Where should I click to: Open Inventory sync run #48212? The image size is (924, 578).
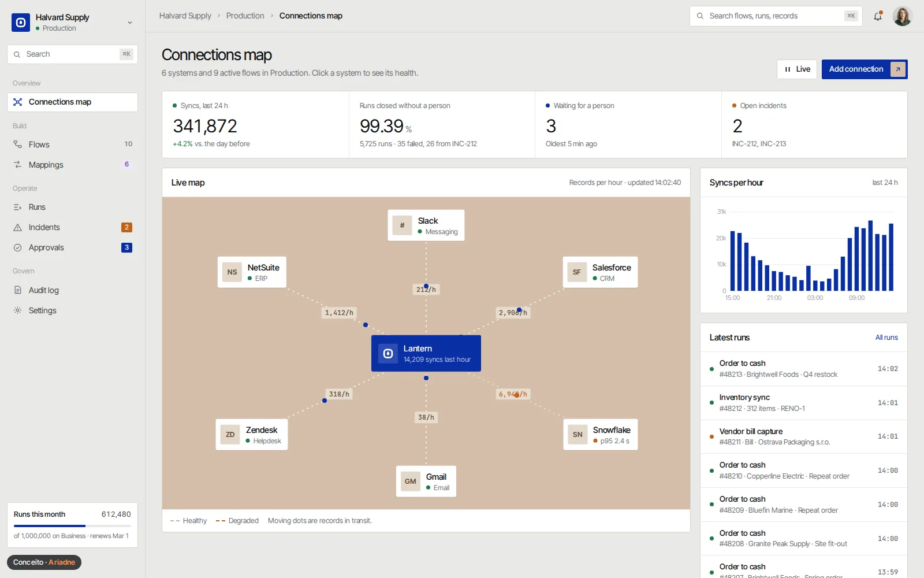coord(803,403)
